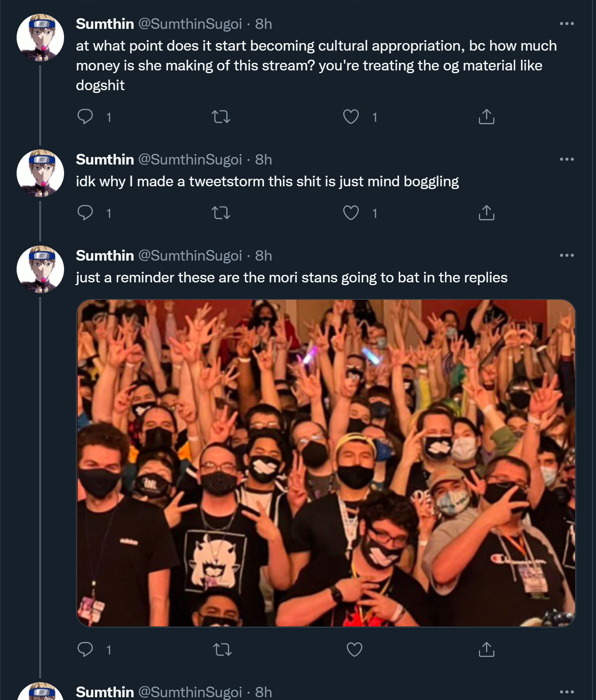
Task: Open Sumthin's avatar on the mori stans tweet
Action: point(40,269)
